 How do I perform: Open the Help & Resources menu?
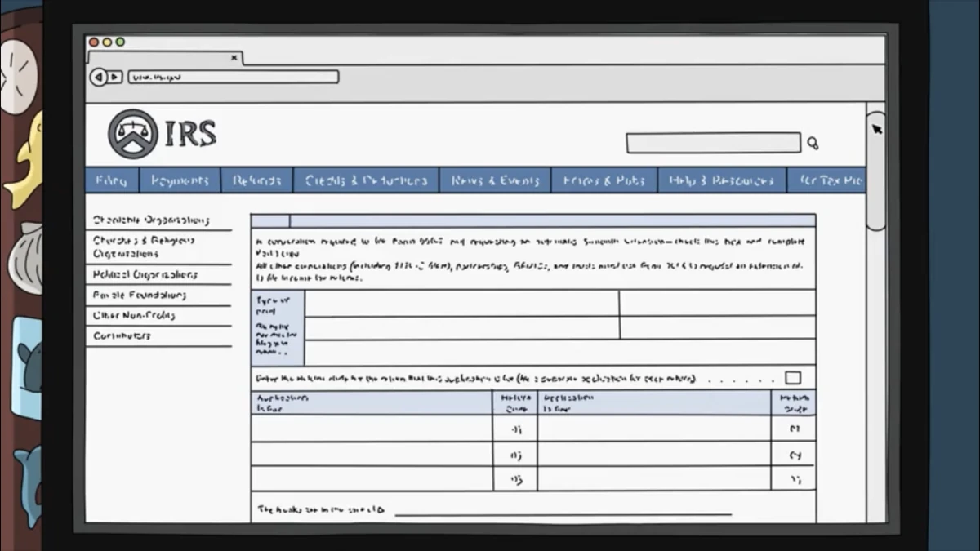point(721,180)
